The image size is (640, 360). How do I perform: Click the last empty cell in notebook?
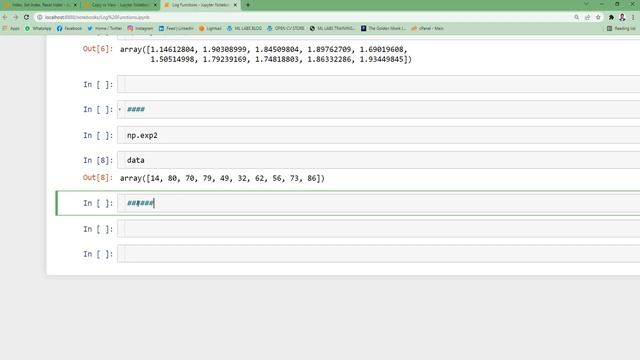coord(378,254)
